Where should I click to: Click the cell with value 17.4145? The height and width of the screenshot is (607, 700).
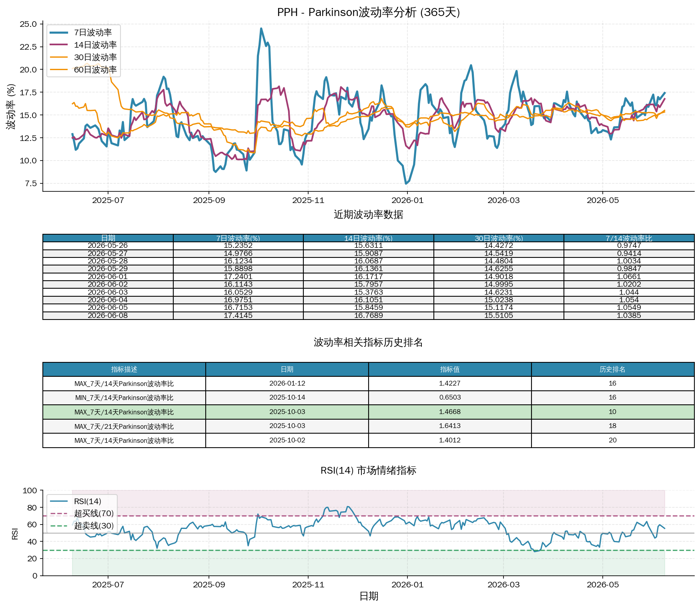pyautogui.click(x=238, y=316)
